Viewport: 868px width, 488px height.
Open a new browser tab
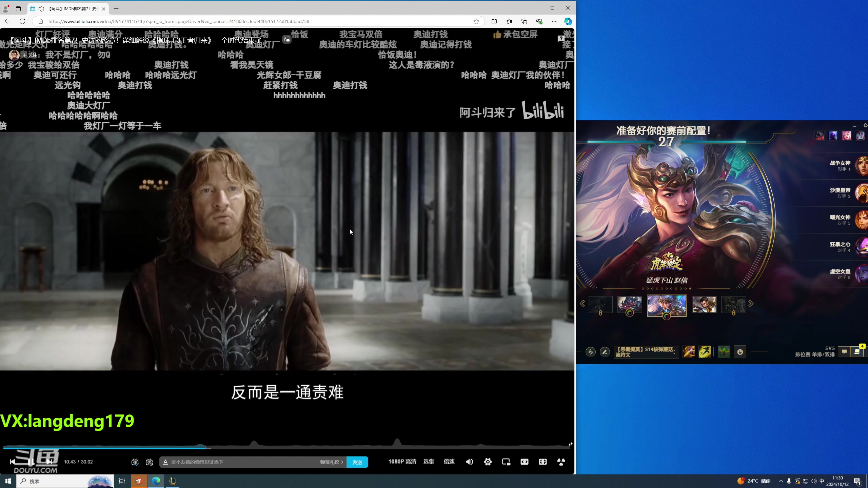click(116, 9)
